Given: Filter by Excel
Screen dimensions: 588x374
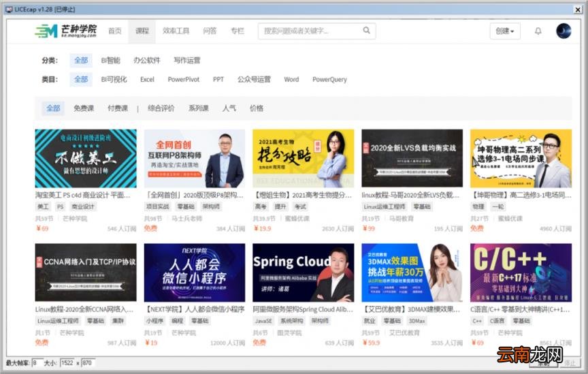Looking at the screenshot, I should [147, 79].
